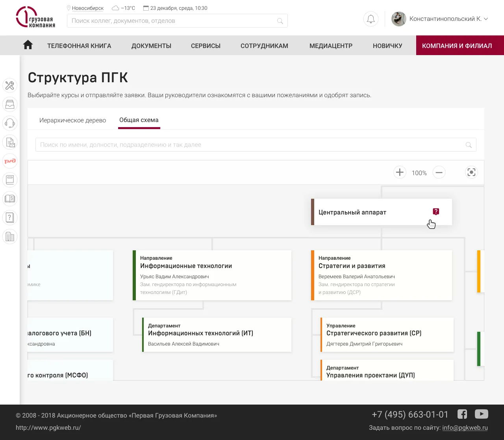Switch to Иерархическое дерево tab
The width and height of the screenshot is (504, 440).
click(x=72, y=120)
